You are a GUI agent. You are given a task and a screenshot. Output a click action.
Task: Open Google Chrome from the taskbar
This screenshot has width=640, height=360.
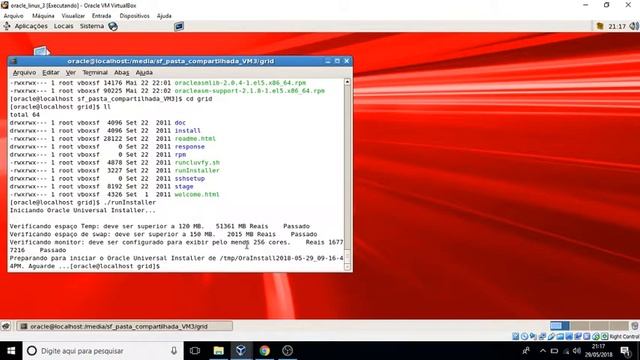point(264,351)
